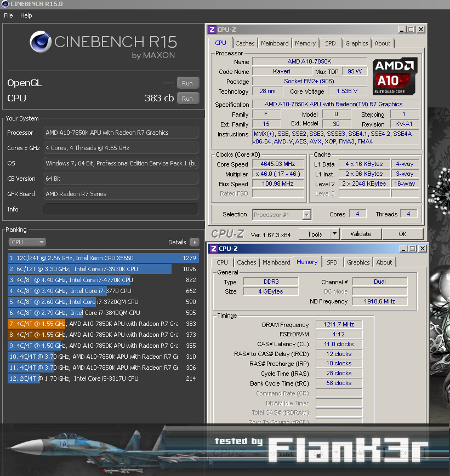Screen dimensions: 450x476
Task: Click OK in upper CPU-Z window
Action: click(402, 234)
